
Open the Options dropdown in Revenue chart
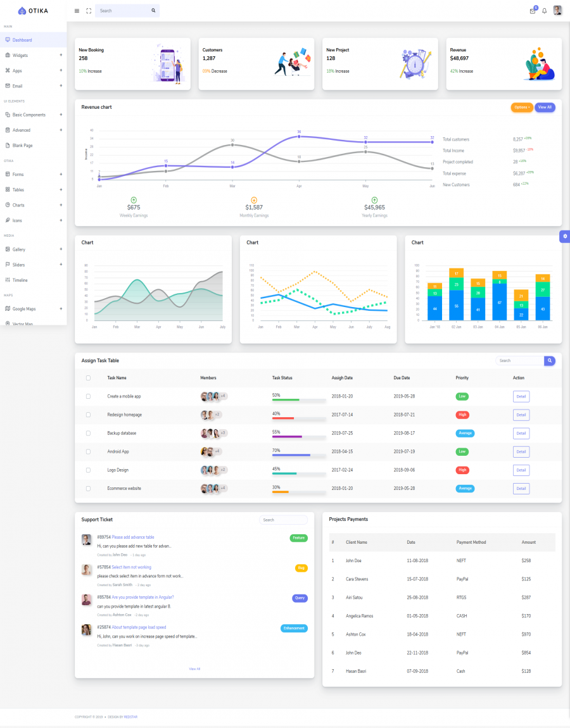[x=521, y=108]
